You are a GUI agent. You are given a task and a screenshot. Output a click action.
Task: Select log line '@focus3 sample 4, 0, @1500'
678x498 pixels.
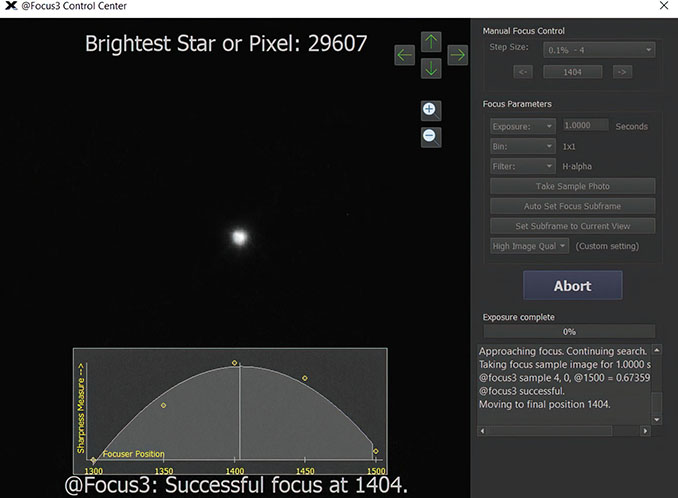point(564,378)
